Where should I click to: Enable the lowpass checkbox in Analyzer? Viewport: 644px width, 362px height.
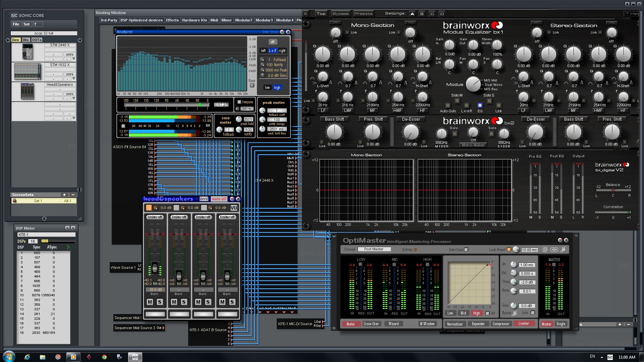pos(239,102)
